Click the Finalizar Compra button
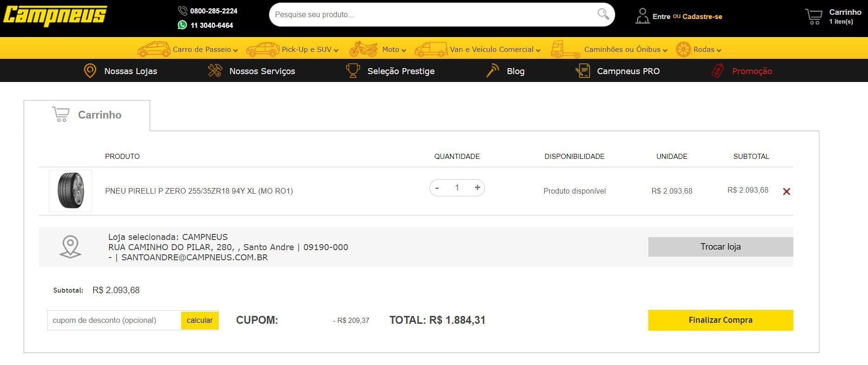Viewport: 868px width, 365px height. 721,320
